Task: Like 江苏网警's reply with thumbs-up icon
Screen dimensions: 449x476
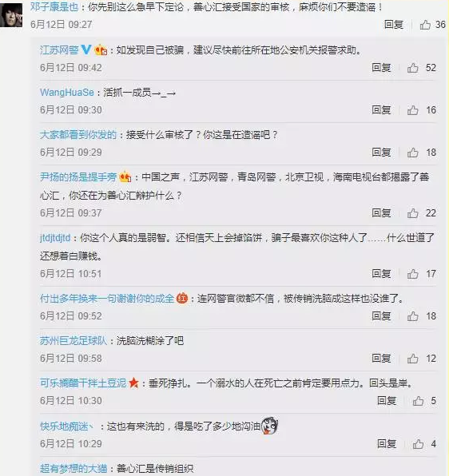Action: click(x=412, y=68)
